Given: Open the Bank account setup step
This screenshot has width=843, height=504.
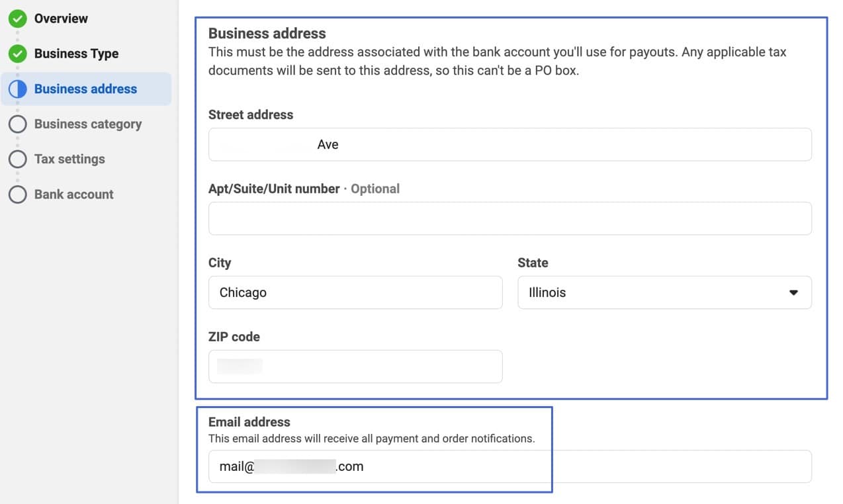Looking at the screenshot, I should (x=73, y=194).
